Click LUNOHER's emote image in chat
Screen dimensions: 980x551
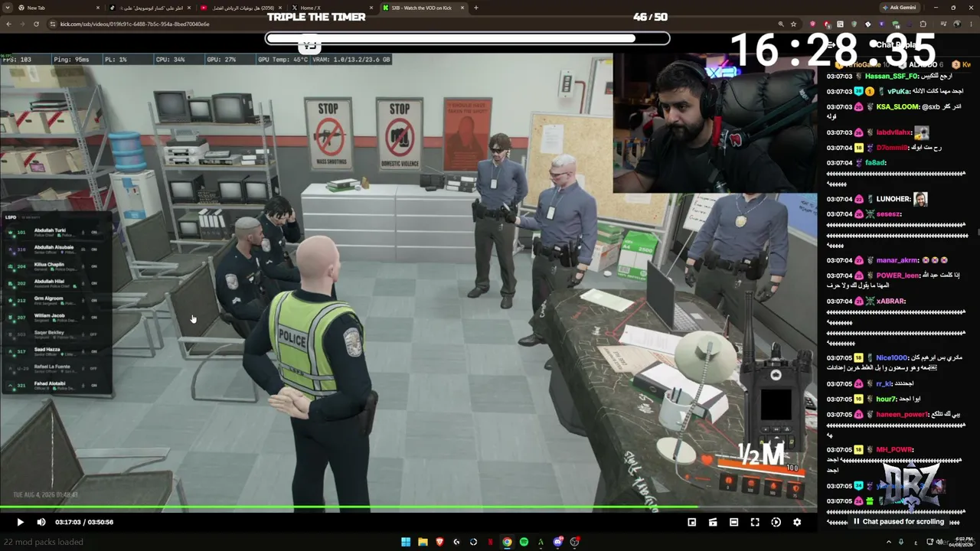point(920,199)
